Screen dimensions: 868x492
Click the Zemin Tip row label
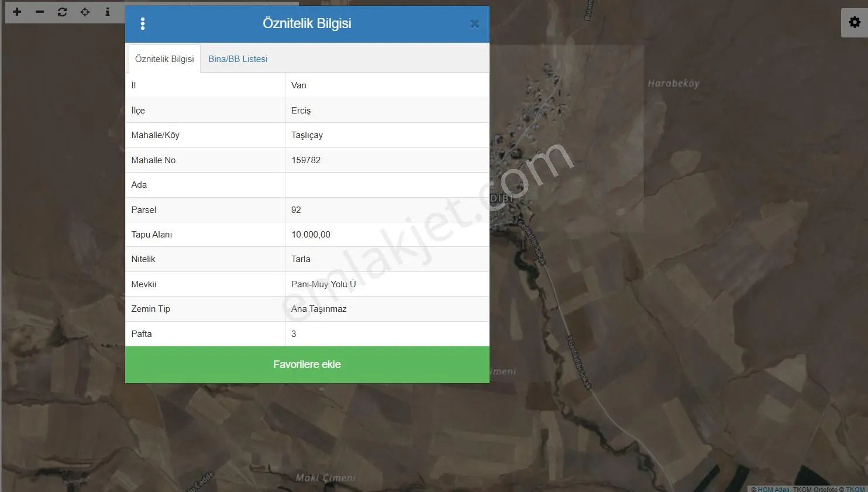point(150,309)
